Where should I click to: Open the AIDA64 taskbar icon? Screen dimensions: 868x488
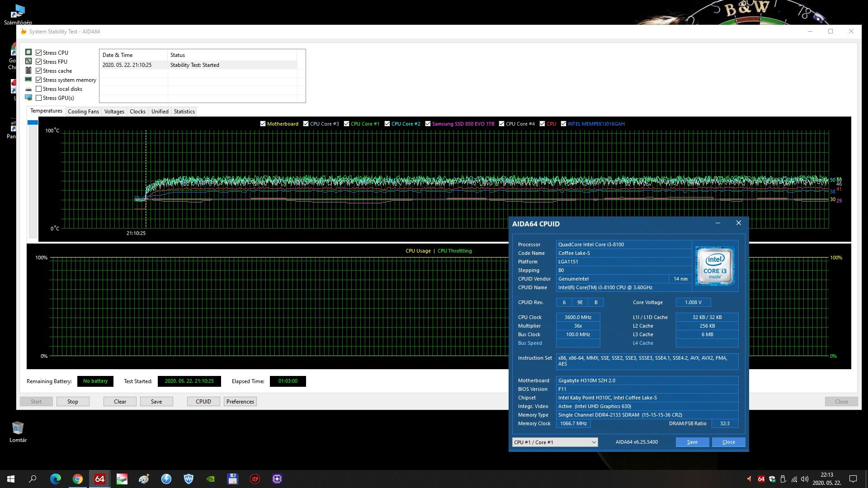[x=99, y=479]
